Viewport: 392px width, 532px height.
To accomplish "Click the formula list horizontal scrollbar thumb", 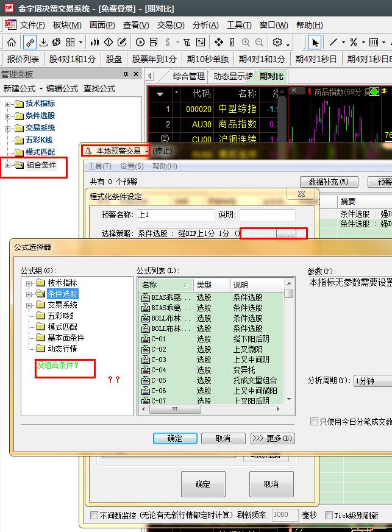I will tap(175, 409).
